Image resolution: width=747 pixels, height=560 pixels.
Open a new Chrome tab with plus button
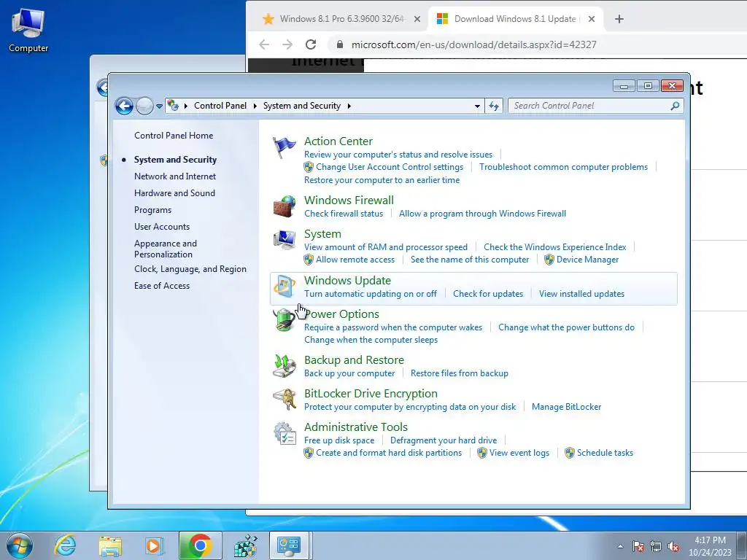click(619, 19)
